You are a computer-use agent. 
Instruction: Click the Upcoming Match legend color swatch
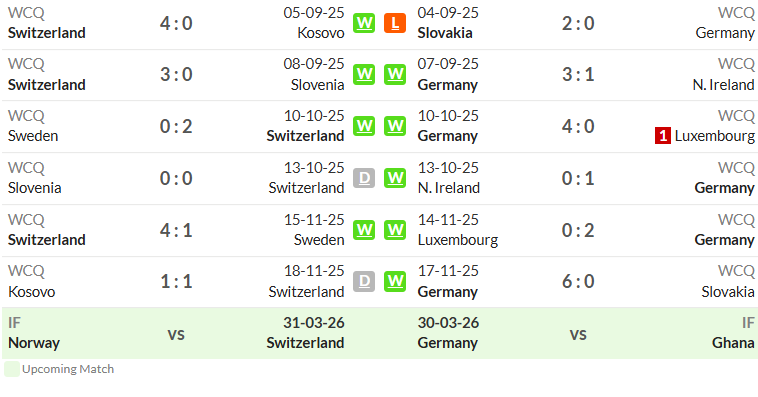12,369
